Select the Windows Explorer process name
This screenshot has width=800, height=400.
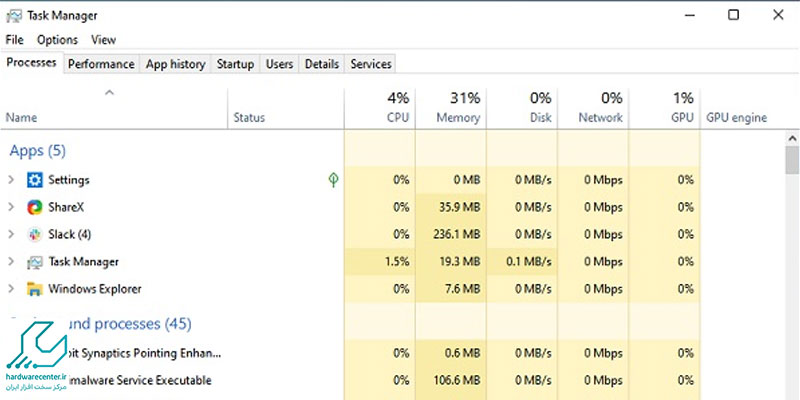click(x=94, y=289)
